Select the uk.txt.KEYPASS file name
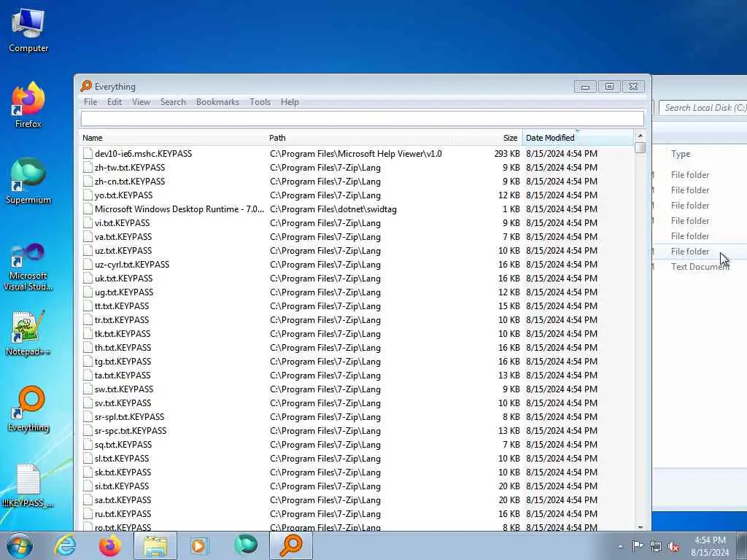 coord(123,278)
